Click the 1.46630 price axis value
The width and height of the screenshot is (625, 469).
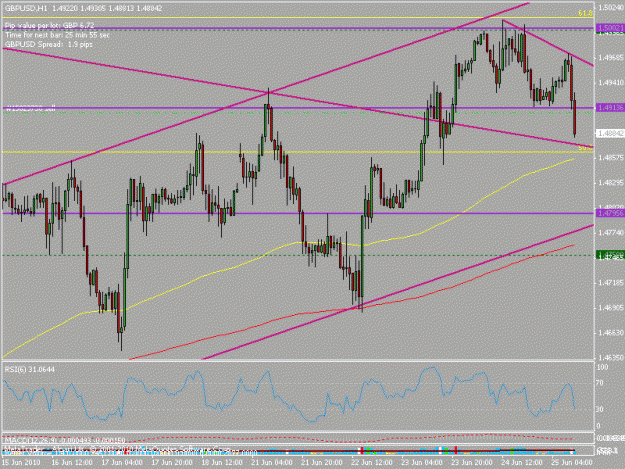click(611, 333)
